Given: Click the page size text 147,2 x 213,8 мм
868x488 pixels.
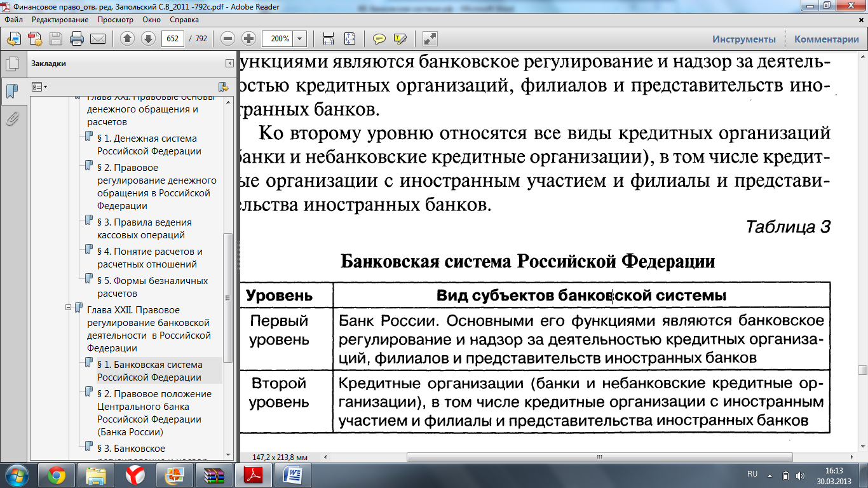Looking at the screenshot, I should 280,457.
